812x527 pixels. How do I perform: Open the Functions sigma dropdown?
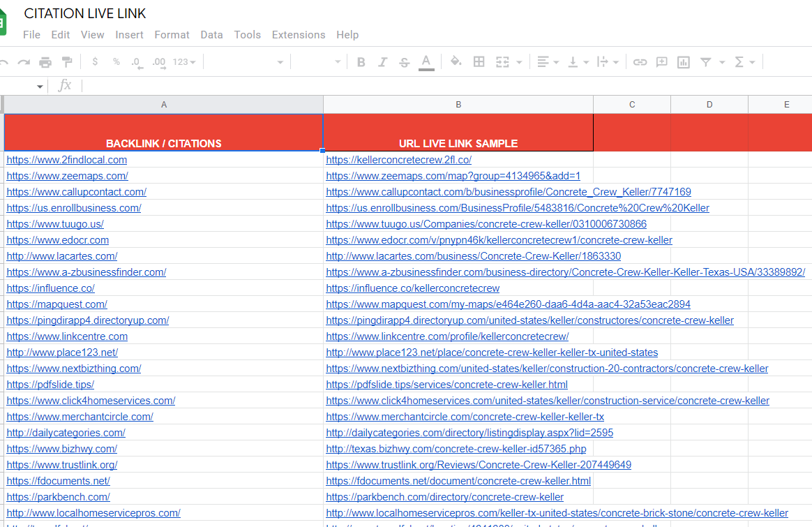[744, 62]
